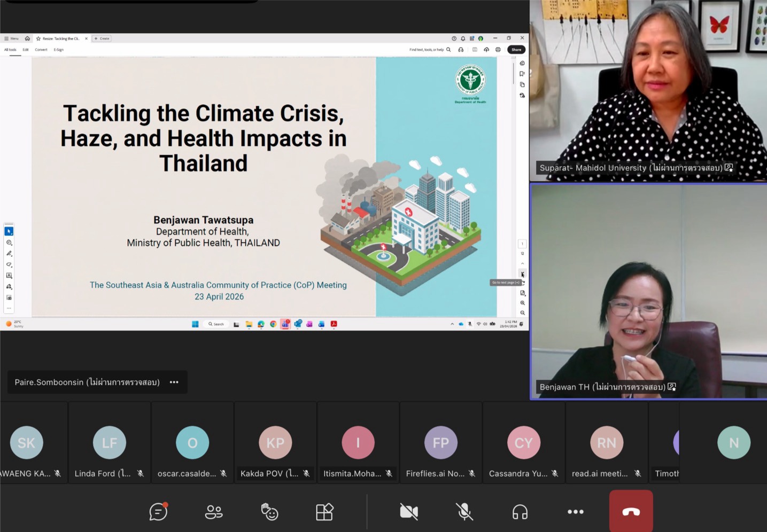Show the participants list

pos(214,512)
